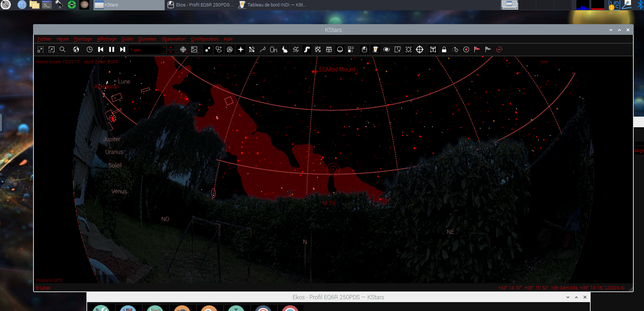Screen dimensions: 644x311
Task: Open the picture icon dropdown in toolbar
Action: [194, 50]
